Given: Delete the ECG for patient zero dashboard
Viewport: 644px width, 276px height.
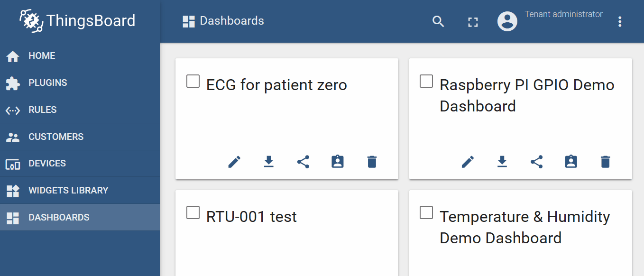Looking at the screenshot, I should (372, 162).
